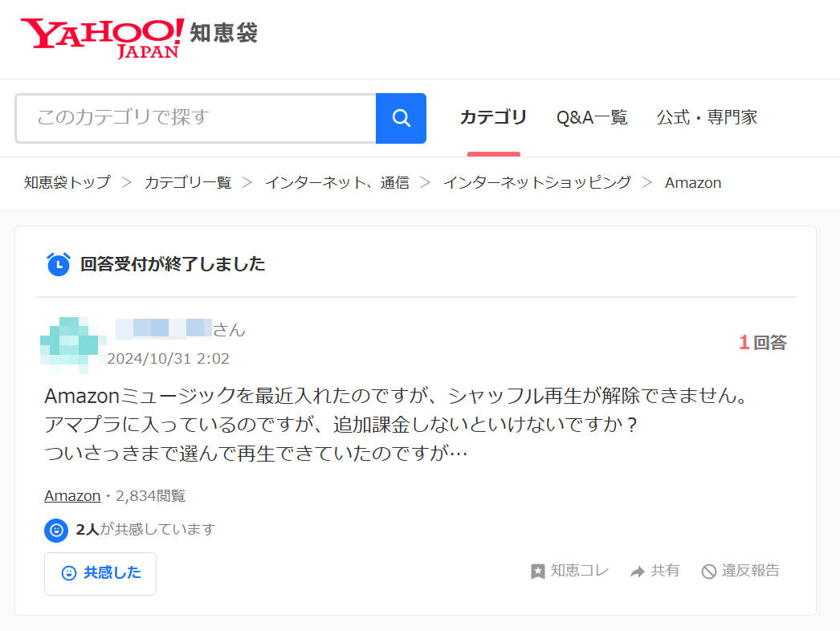The height and width of the screenshot is (631, 840).
Task: Click the インターネット、通信 breadcrumb link
Action: [337, 183]
